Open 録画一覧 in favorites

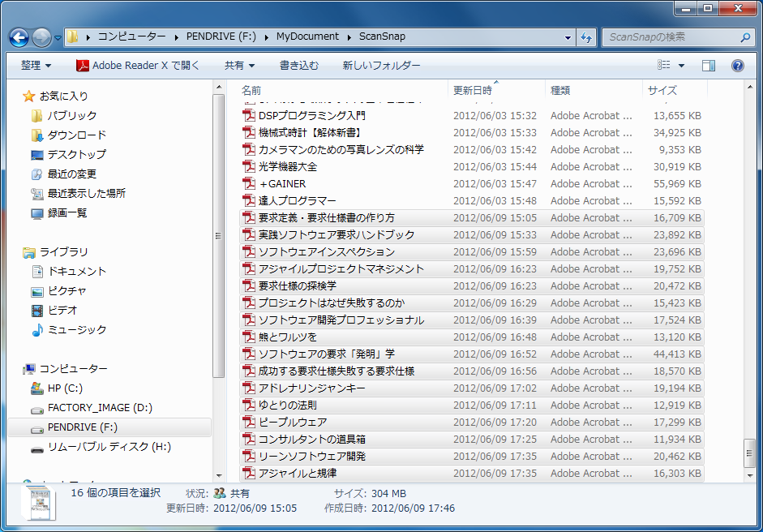click(x=67, y=212)
